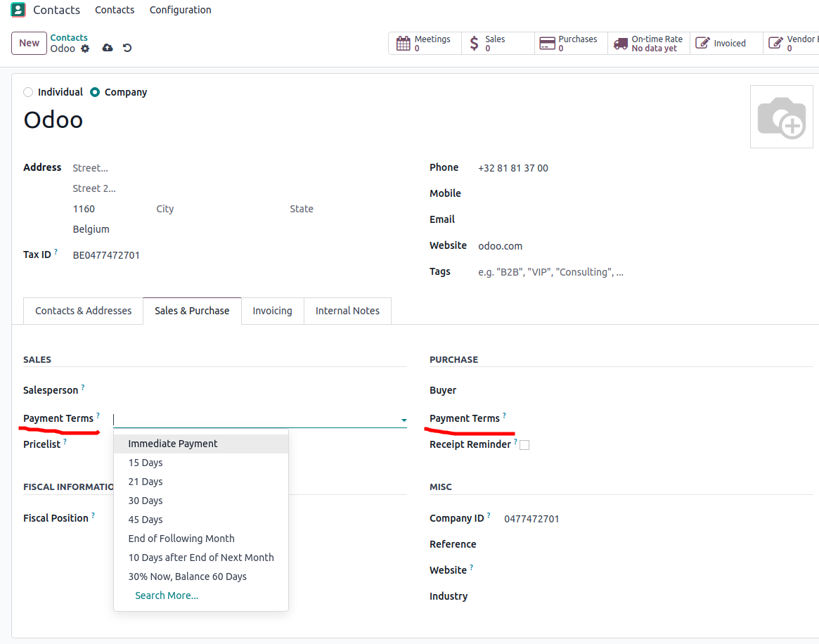This screenshot has width=819, height=644.
Task: Open Vendor Bills stat button
Action: click(791, 44)
